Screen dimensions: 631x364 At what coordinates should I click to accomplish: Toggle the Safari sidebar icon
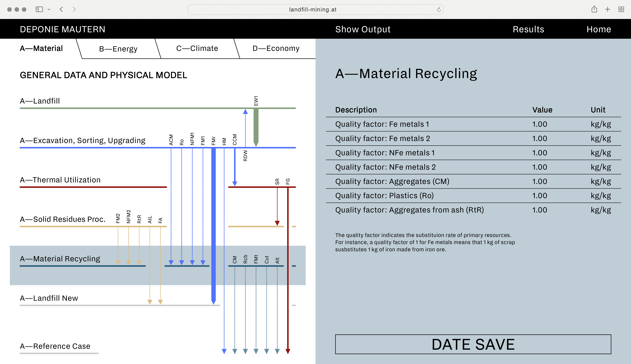(39, 9)
